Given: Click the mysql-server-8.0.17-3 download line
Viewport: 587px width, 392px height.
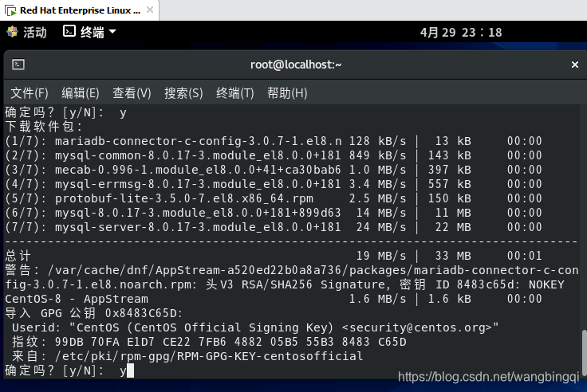Looking at the screenshot, I should pyautogui.click(x=274, y=227).
